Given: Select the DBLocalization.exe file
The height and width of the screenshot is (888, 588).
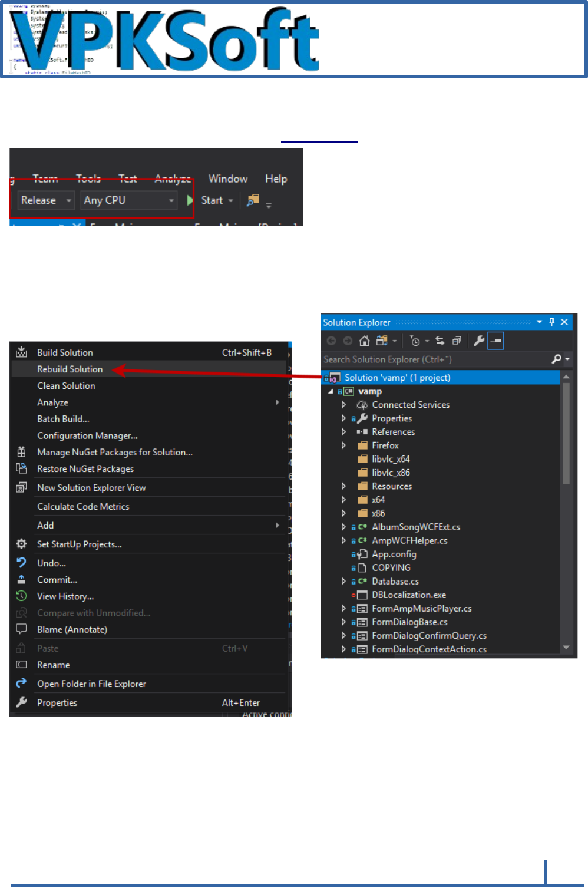Looking at the screenshot, I should (x=409, y=595).
